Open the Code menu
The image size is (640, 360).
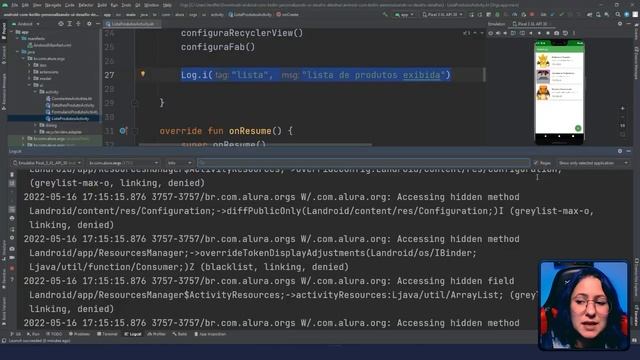pyautogui.click(x=70, y=5)
